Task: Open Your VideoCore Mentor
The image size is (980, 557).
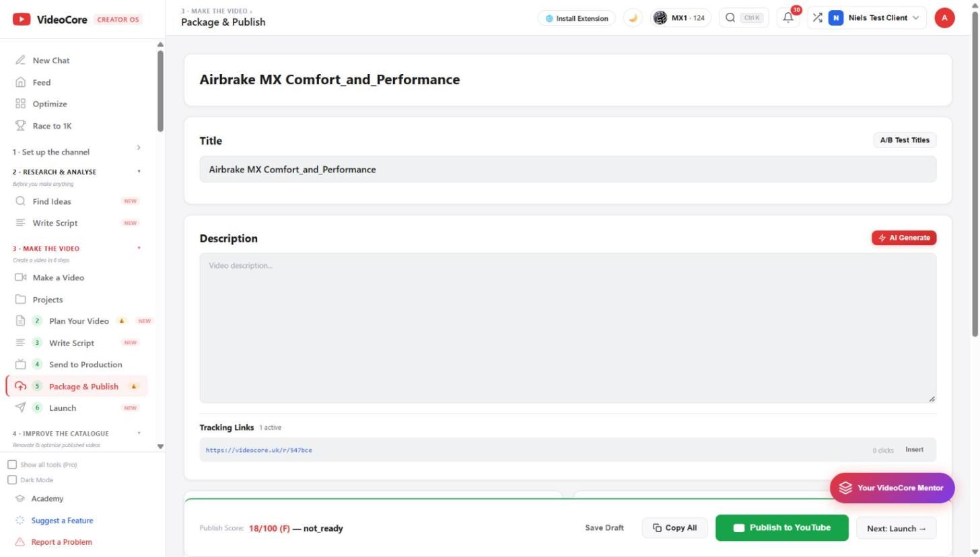Action: pyautogui.click(x=892, y=488)
